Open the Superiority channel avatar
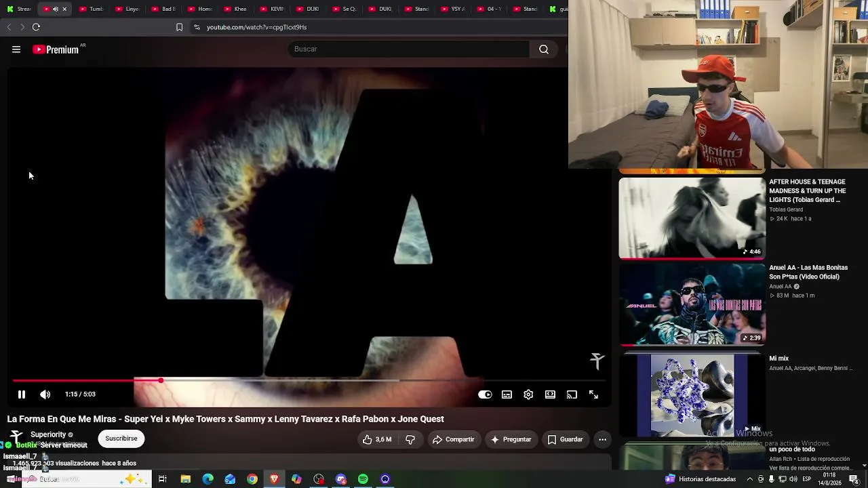 pos(16,437)
